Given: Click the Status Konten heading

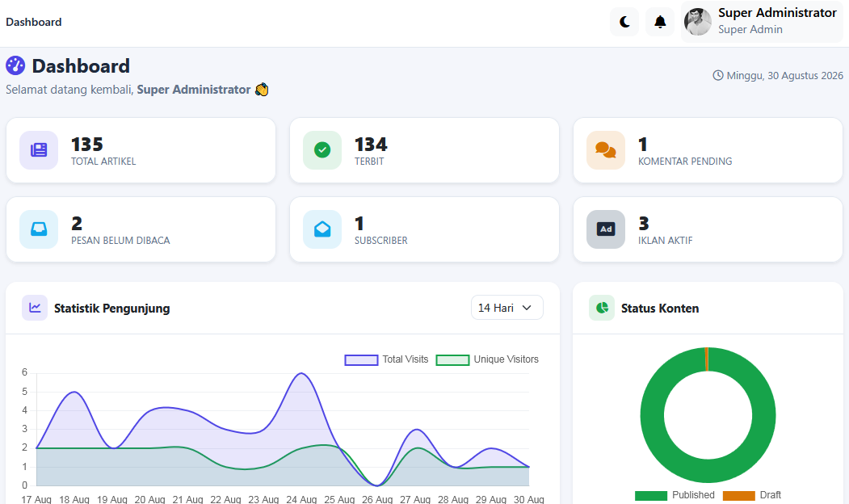Looking at the screenshot, I should click(x=659, y=308).
